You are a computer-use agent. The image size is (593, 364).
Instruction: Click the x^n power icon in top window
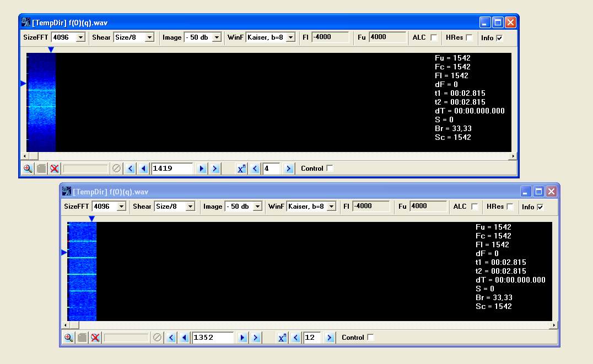[x=241, y=169]
